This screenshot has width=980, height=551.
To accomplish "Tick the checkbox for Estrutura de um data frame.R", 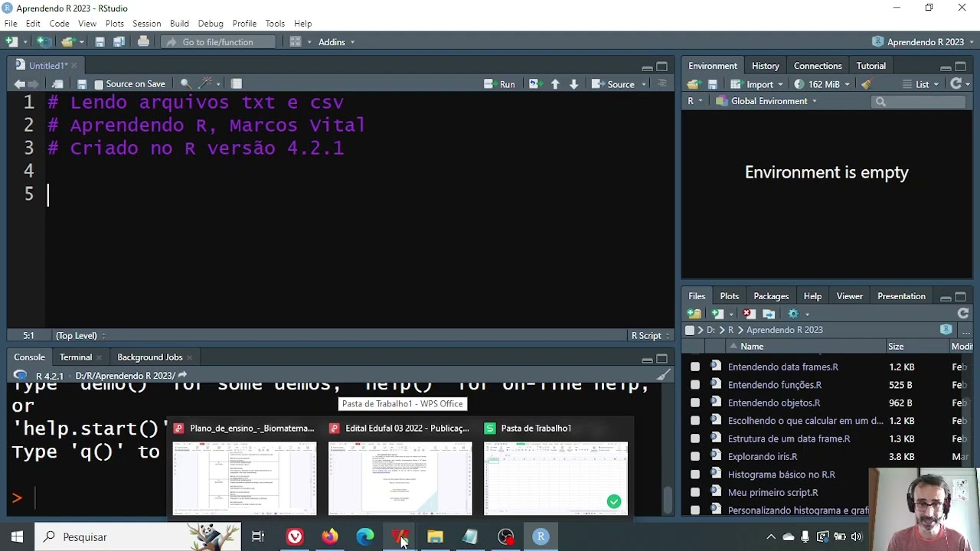I will (695, 439).
